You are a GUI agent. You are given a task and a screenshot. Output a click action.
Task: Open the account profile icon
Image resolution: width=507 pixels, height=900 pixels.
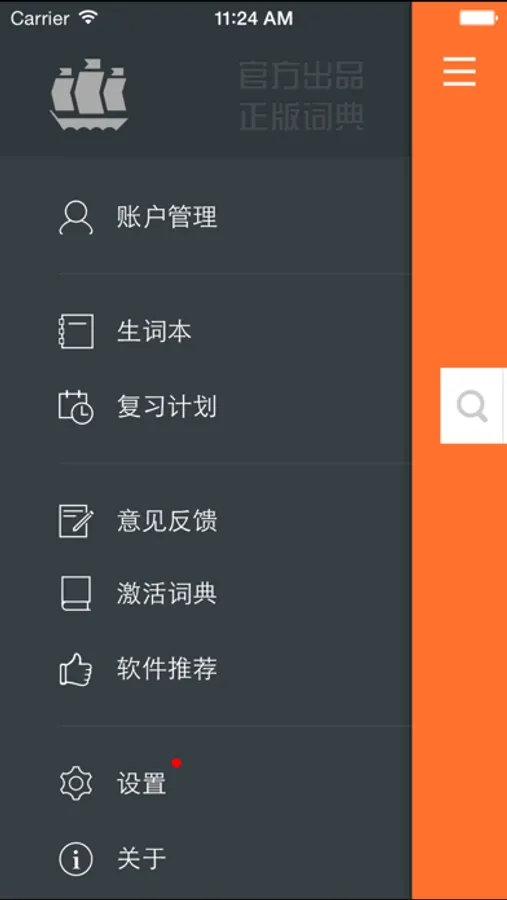click(x=76, y=218)
